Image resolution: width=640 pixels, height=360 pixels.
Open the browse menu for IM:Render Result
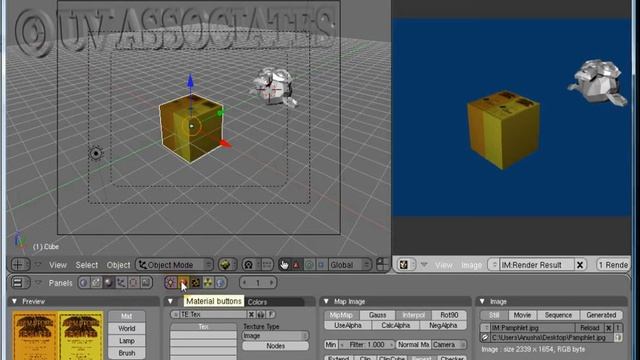[494, 265]
